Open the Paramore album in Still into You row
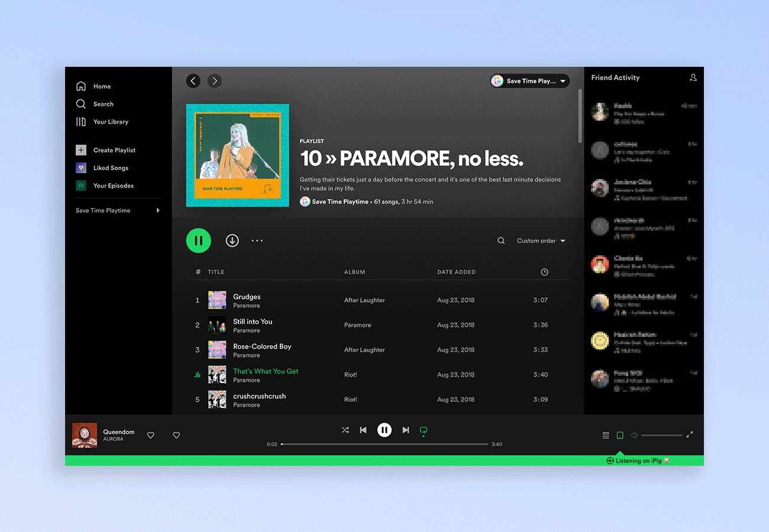Viewport: 769px width, 532px height. point(358,325)
